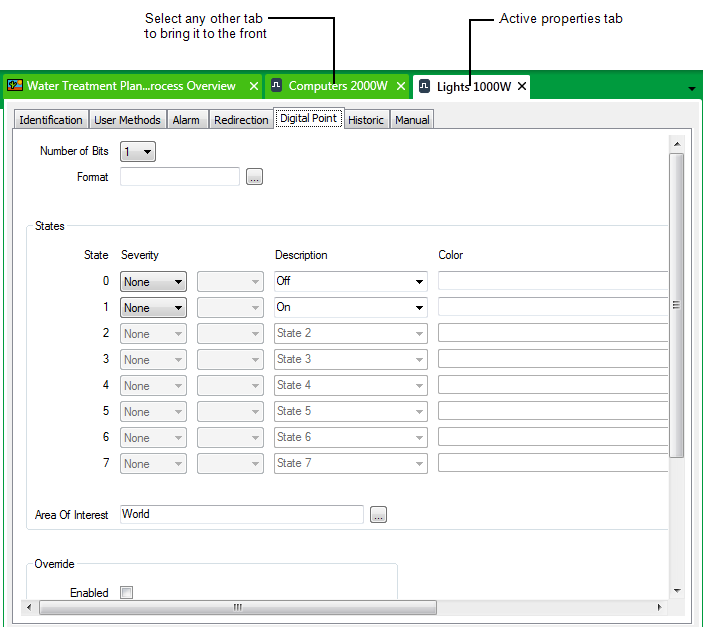Enable the Override checkbox
This screenshot has height=627, width=703.
tap(127, 593)
